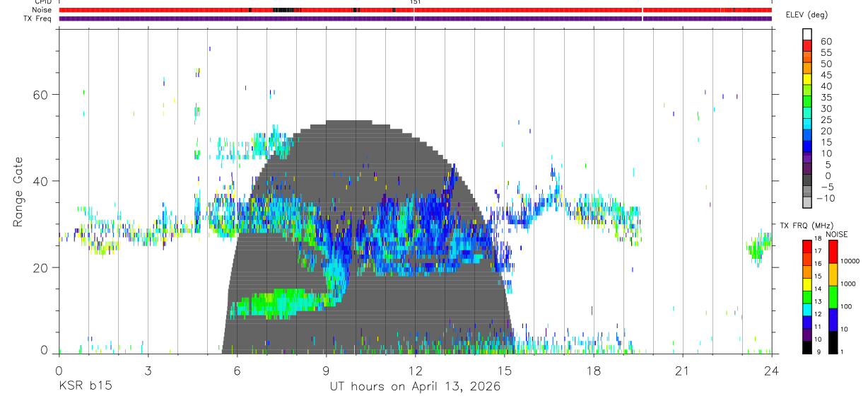Click the white top ELEV colorbar segment
This screenshot has width=868, height=401.
coord(807,34)
